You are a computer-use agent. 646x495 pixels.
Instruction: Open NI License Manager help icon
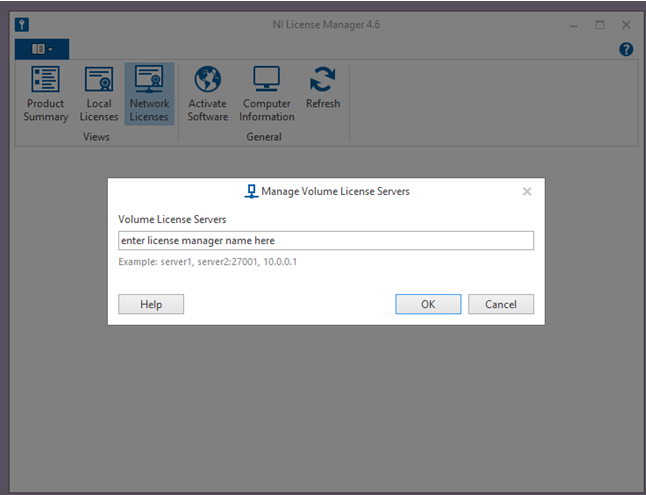pyautogui.click(x=626, y=49)
